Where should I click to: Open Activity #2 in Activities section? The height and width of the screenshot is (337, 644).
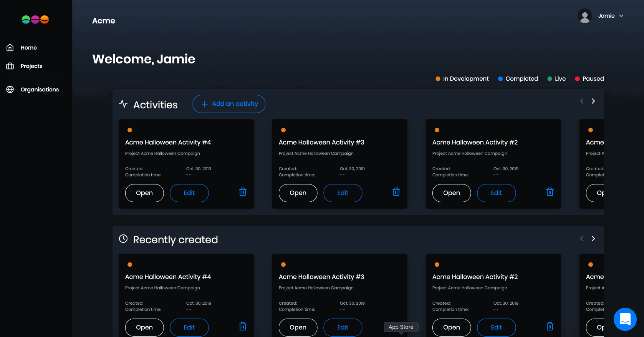452,193
